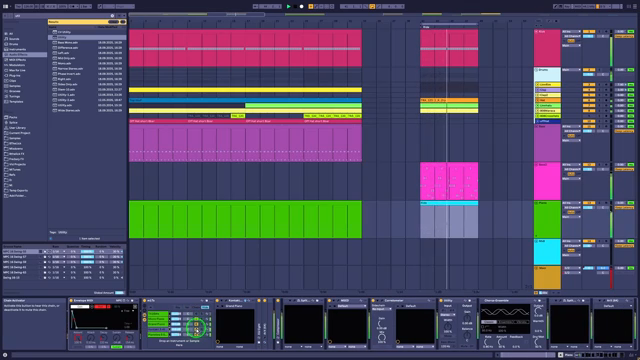Arm recording with the transport Record button
This screenshot has width=640, height=360.
tap(302, 7)
